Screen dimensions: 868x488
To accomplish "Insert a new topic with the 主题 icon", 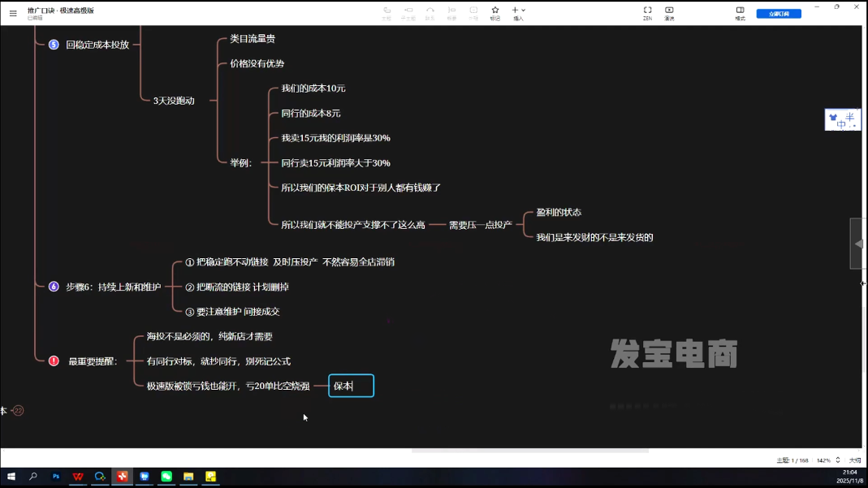I will [386, 10].
